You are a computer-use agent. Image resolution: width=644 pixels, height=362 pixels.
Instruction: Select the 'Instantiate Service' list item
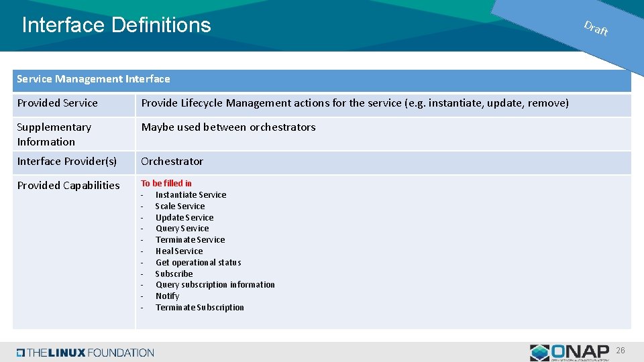coord(191,195)
